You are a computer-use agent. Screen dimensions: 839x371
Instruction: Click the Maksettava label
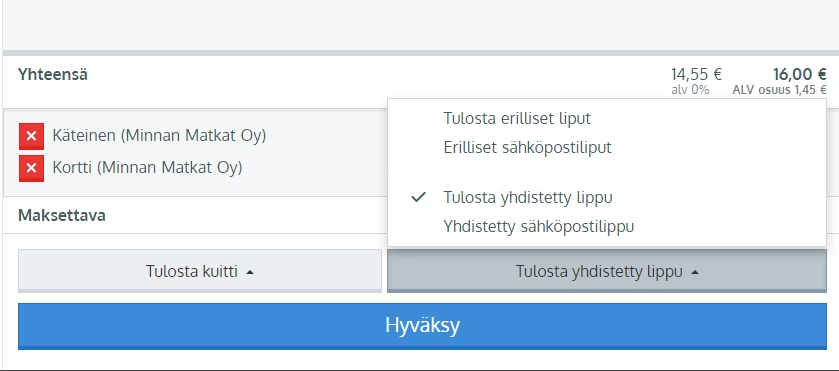point(62,216)
